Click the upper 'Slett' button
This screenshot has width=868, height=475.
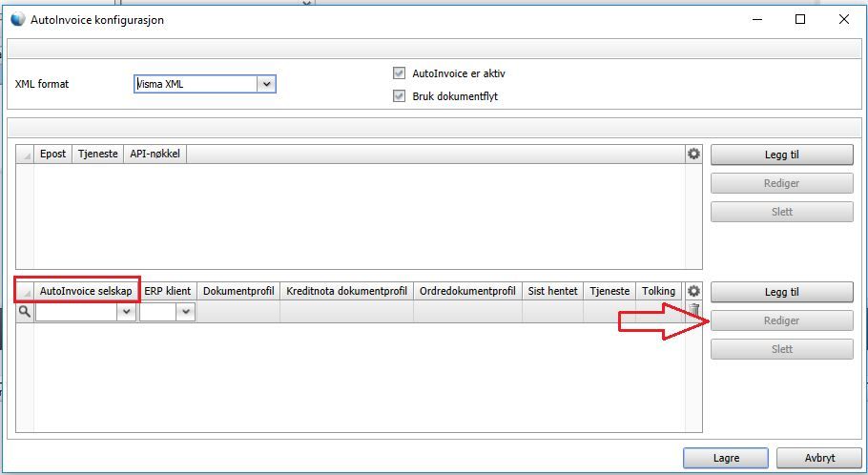(x=781, y=212)
